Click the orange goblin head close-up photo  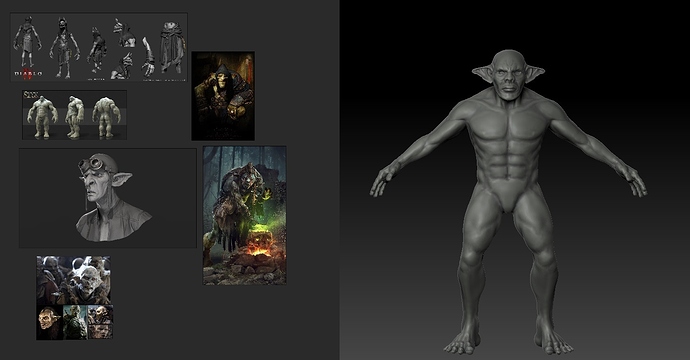49,322
